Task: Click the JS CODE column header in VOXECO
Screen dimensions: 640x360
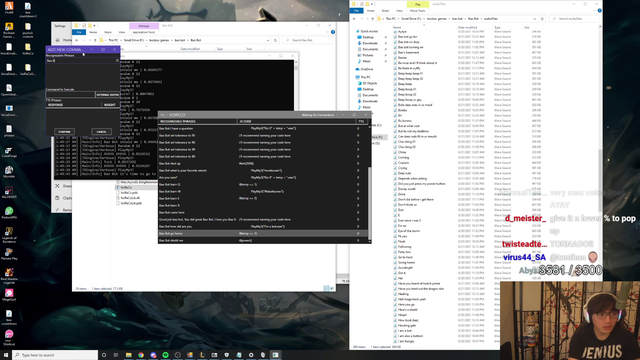Action: pos(297,122)
